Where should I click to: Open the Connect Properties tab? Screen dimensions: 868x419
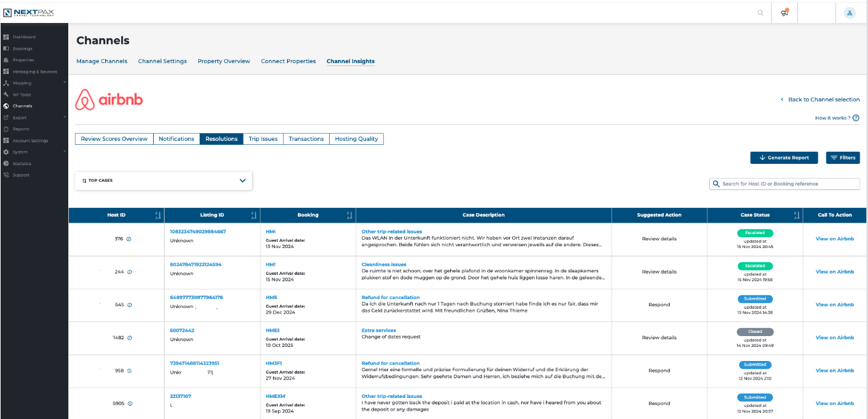point(288,61)
